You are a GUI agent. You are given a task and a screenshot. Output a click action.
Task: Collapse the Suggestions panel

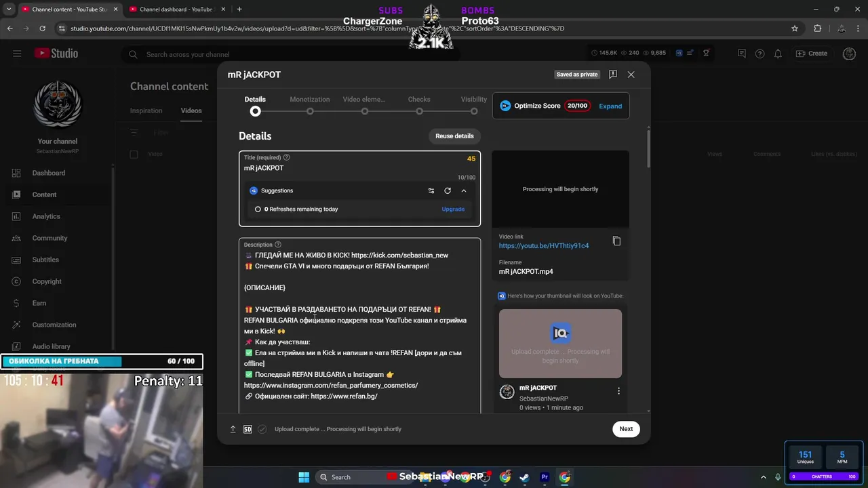tap(464, 190)
